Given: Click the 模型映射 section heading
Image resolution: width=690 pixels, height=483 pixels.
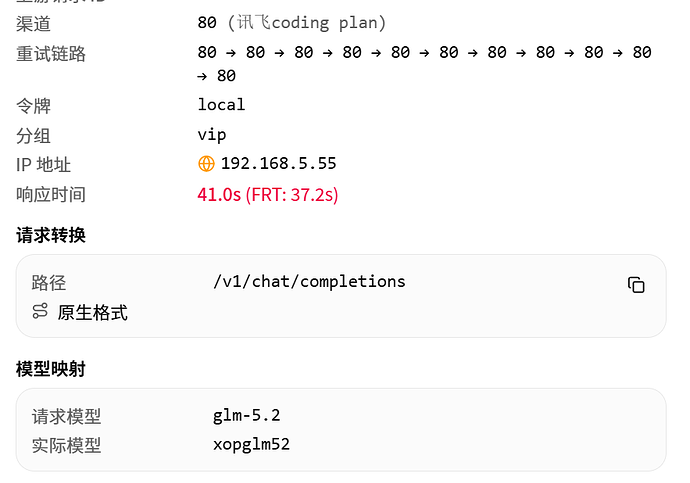Looking at the screenshot, I should (x=51, y=369).
